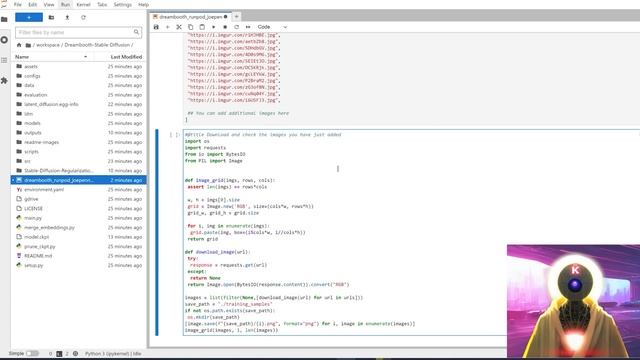The image size is (640, 360).
Task: Restart kernel and run all cells icon
Action: pyautogui.click(x=248, y=27)
